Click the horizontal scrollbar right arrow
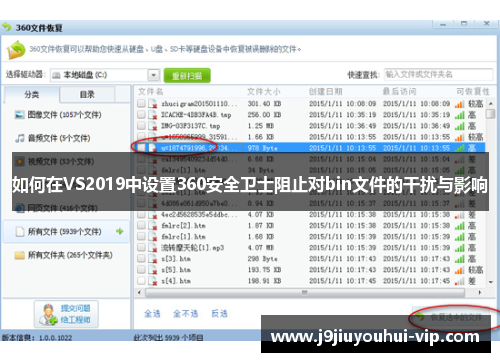Image resolution: width=500 pixels, height=362 pixels. (x=479, y=293)
